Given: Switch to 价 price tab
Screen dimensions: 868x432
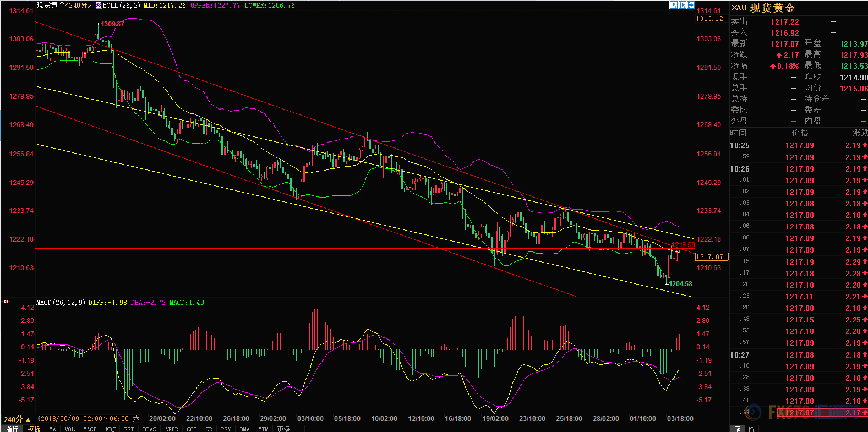Looking at the screenshot, I should point(751,429).
